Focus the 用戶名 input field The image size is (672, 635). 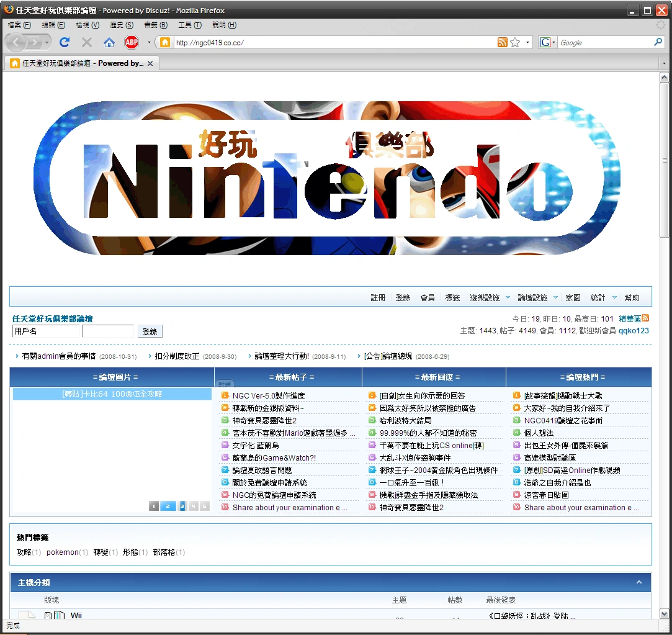pos(46,331)
